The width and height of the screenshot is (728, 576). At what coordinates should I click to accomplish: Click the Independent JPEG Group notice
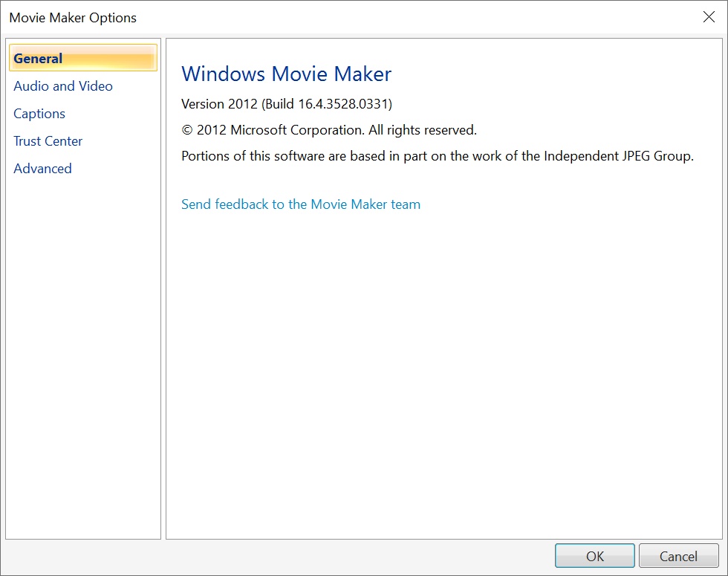(x=438, y=156)
